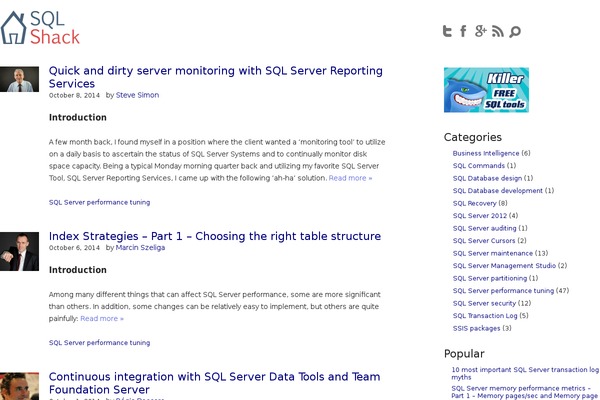
Task: Open SQL Server performance tuning category in sidebar
Action: tap(503, 291)
